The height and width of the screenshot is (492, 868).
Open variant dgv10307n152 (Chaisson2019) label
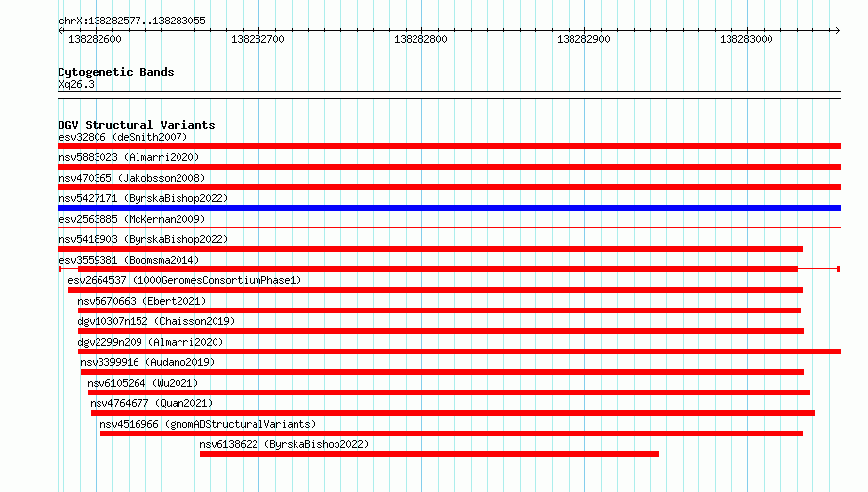pos(156,321)
